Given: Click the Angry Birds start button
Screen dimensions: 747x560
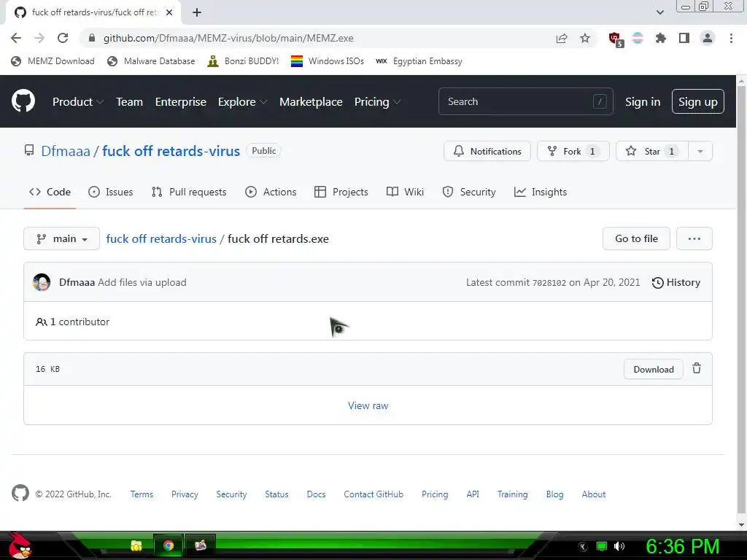Looking at the screenshot, I should (19, 545).
